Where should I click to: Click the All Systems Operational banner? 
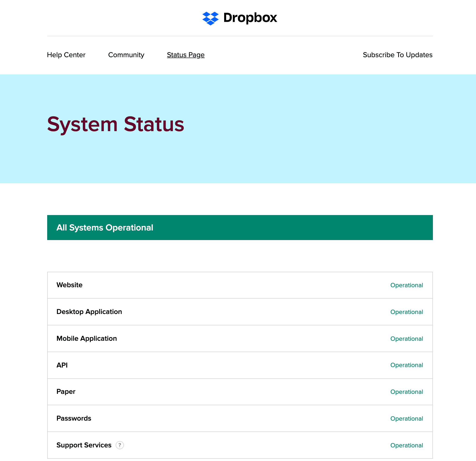coord(240,228)
